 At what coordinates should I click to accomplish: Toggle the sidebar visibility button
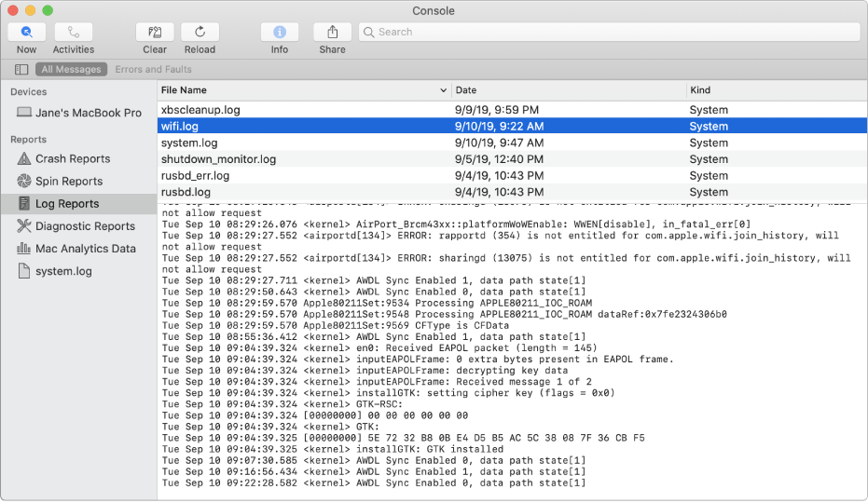(x=21, y=70)
